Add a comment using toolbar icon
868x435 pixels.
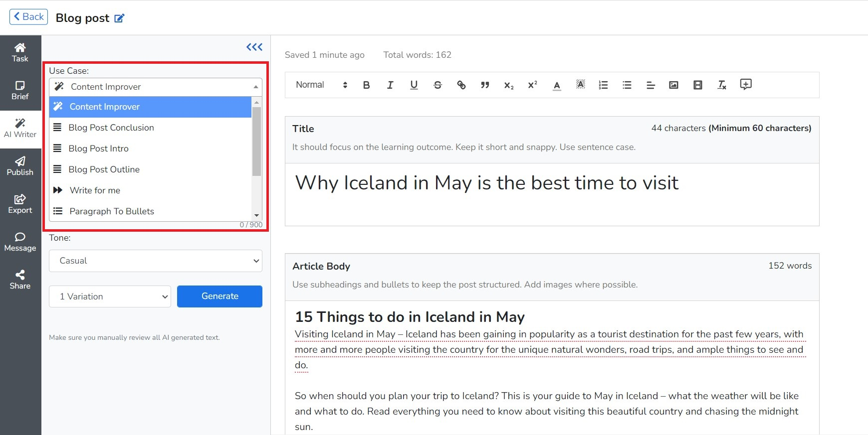click(x=745, y=84)
